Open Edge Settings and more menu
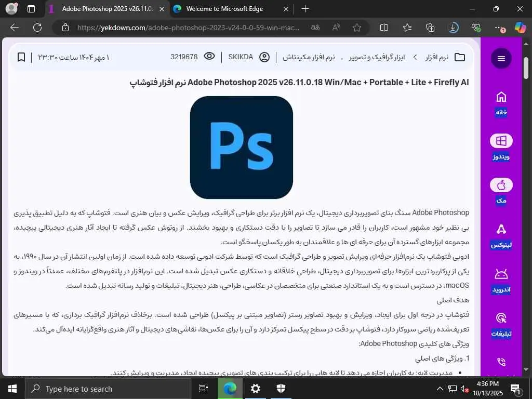 499,28
